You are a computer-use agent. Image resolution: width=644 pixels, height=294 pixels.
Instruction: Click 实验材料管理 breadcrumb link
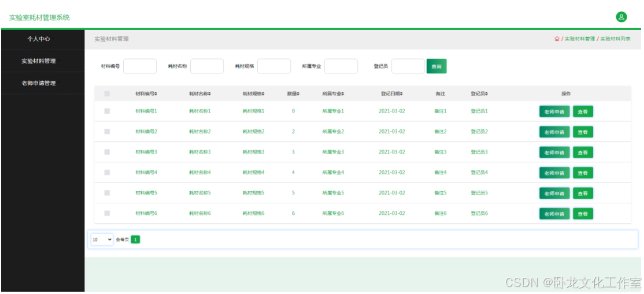(x=579, y=39)
